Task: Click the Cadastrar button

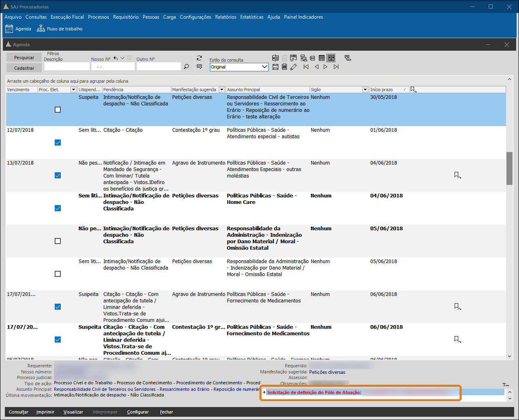Action: point(24,68)
